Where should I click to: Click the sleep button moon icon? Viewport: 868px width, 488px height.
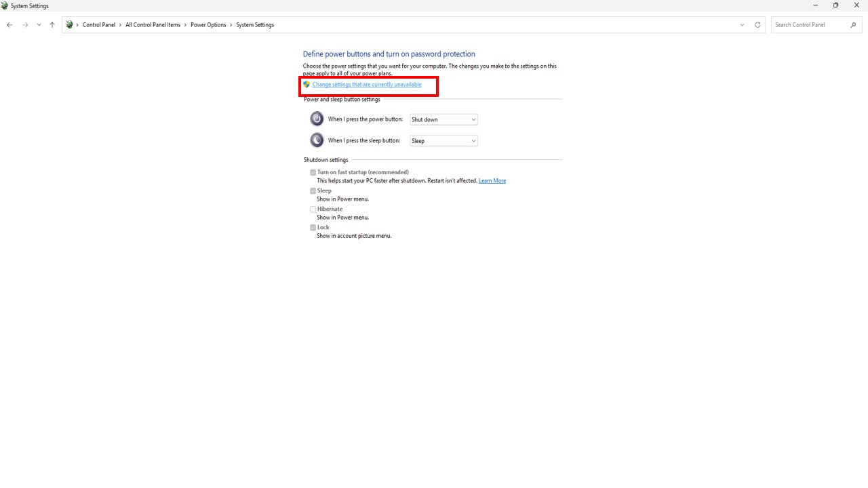coord(317,140)
